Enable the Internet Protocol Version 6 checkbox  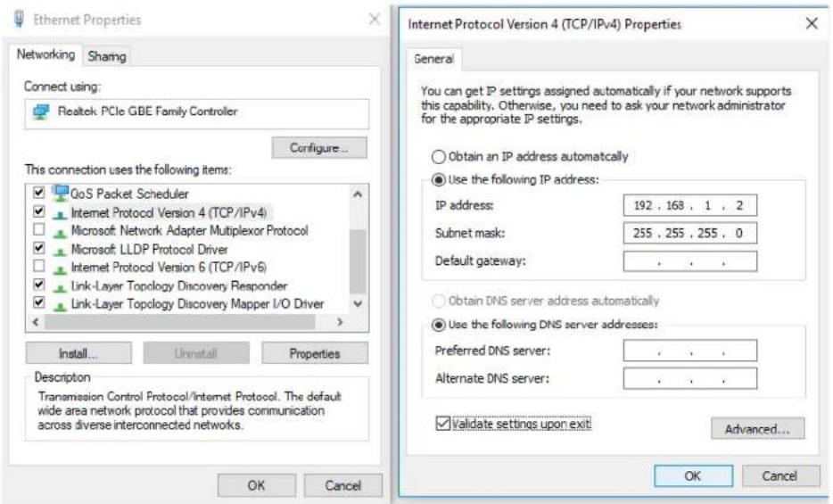point(38,266)
